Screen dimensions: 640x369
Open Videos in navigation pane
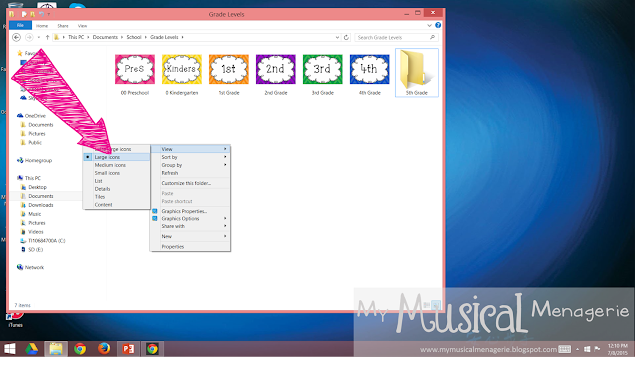coord(32,232)
